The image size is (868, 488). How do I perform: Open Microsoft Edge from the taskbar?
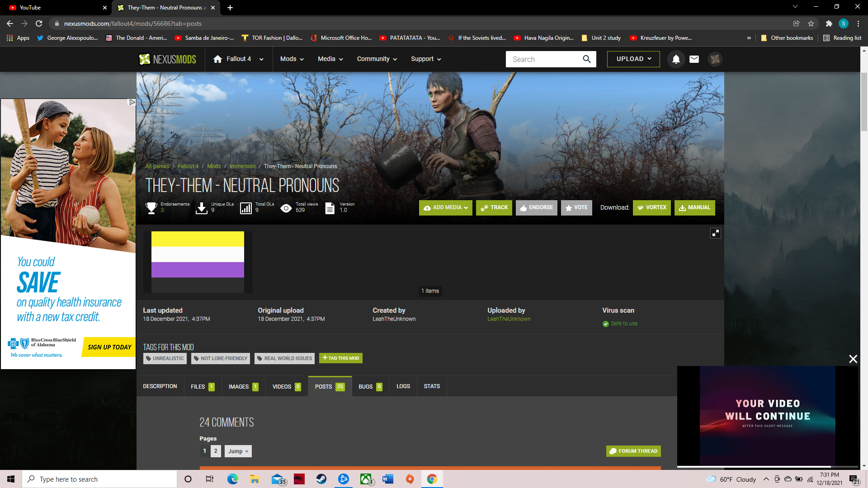tap(232, 479)
